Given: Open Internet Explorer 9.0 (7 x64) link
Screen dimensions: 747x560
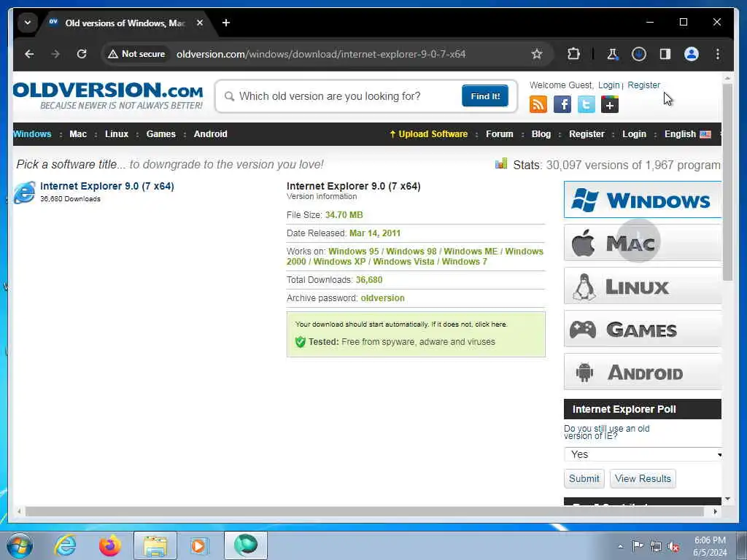Looking at the screenshot, I should point(107,186).
